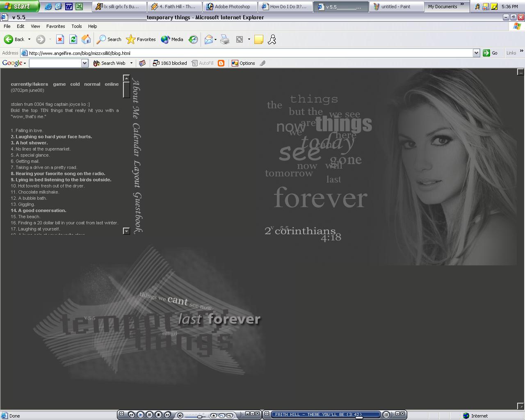Screen dimensions: 525x420
Task: Adjust the Winamp volume slider
Action: pos(200,416)
